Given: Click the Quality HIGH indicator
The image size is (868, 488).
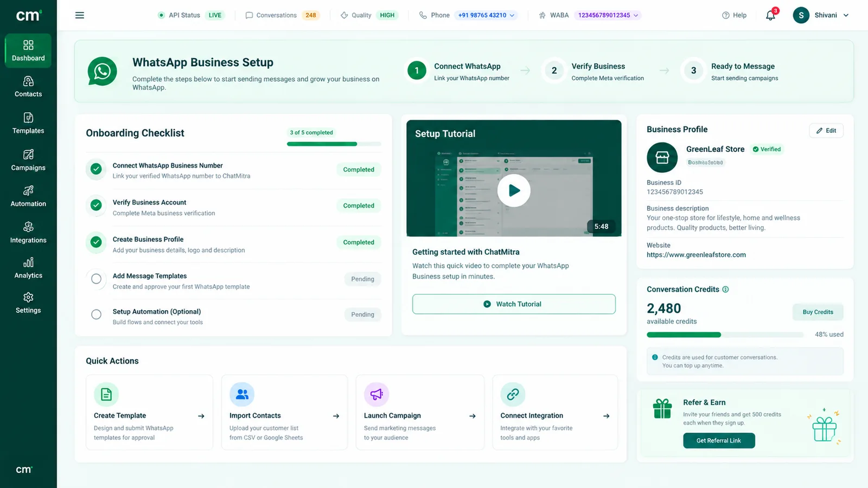Looking at the screenshot, I should (369, 15).
